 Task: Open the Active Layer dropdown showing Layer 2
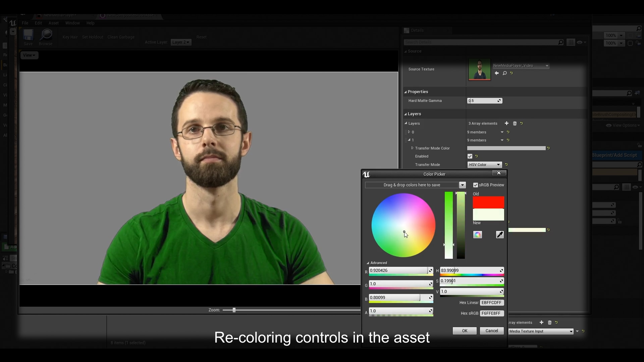click(x=181, y=42)
